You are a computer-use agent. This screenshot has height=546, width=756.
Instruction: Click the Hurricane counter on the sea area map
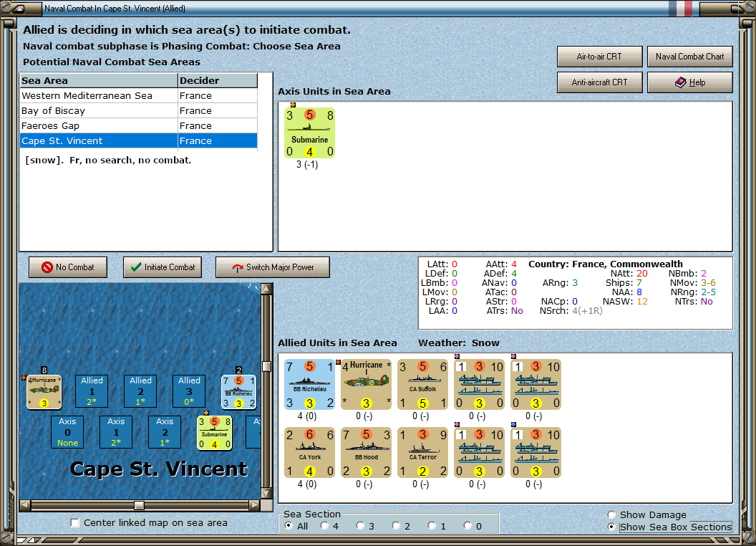point(44,391)
